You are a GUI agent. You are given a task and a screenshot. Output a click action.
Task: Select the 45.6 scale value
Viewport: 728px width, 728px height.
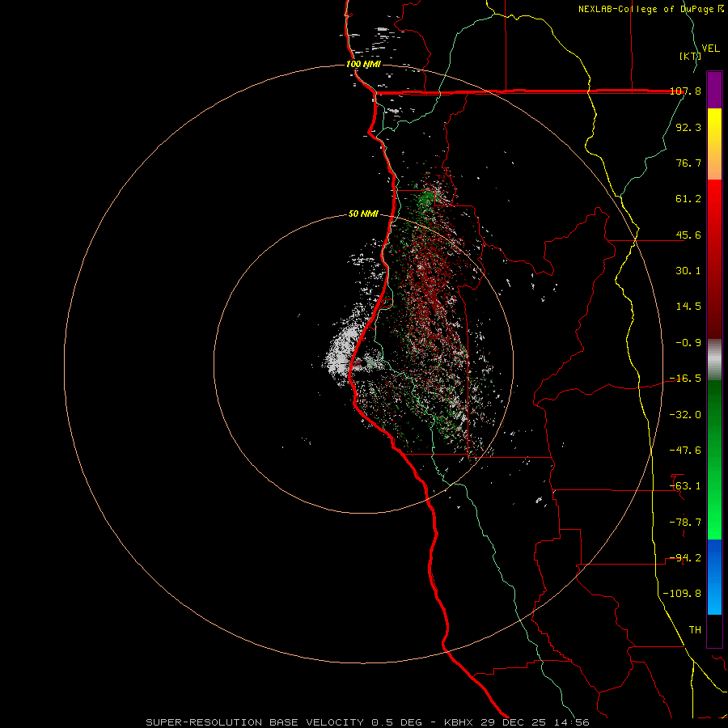click(688, 235)
